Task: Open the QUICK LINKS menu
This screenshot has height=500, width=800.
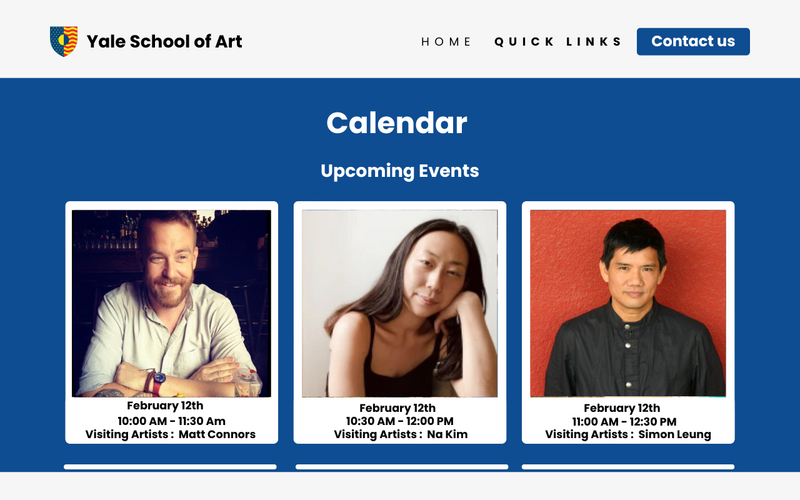Action: (x=558, y=42)
